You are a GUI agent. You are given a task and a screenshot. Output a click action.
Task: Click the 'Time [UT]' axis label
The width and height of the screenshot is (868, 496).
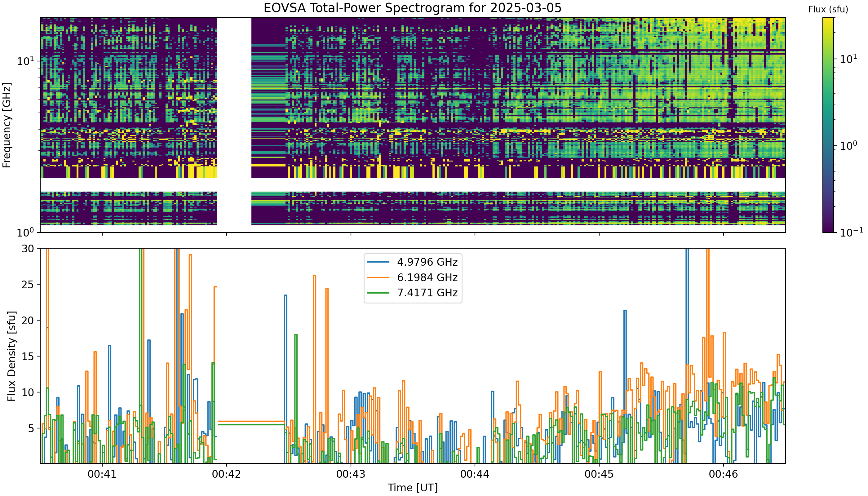[x=413, y=488]
